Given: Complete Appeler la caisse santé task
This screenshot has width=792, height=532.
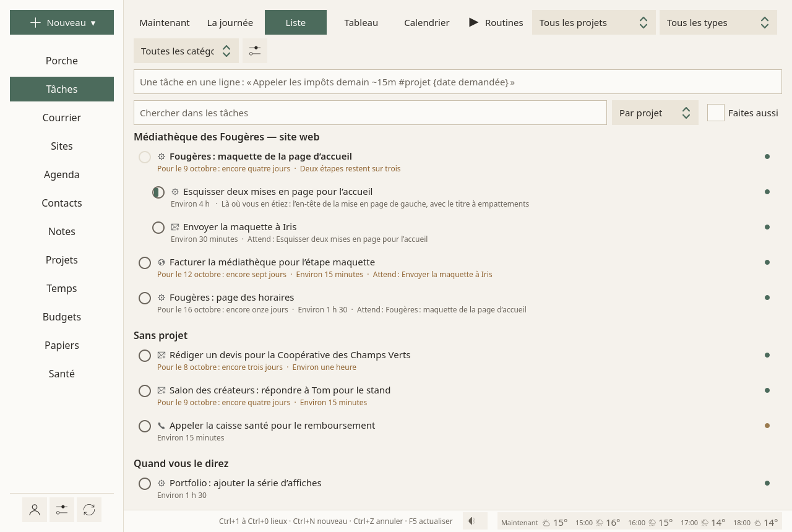Looking at the screenshot, I should 145,426.
